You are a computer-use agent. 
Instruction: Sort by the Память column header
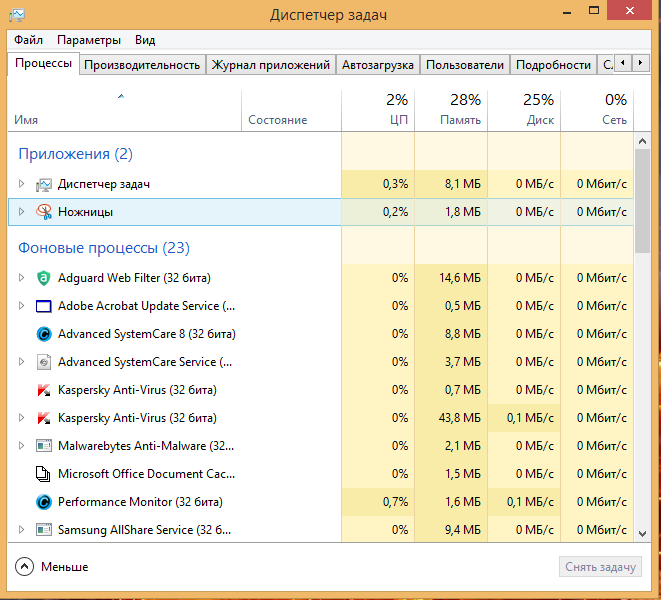click(x=451, y=111)
